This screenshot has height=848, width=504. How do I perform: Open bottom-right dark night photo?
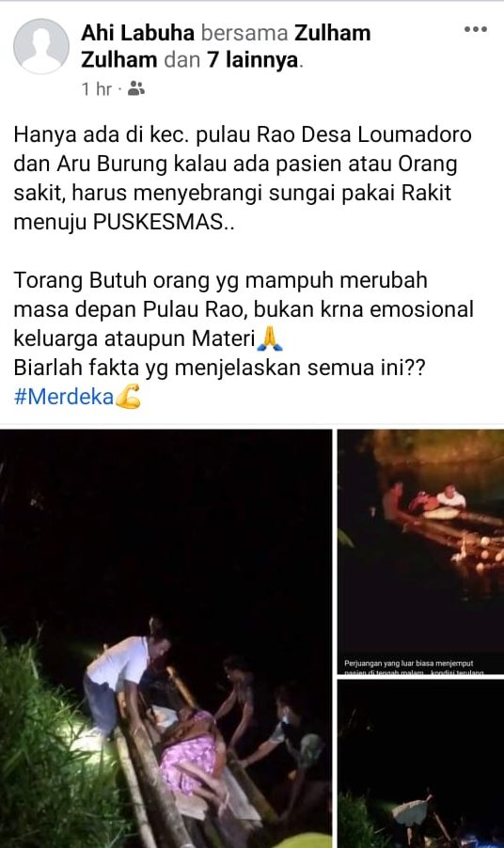coord(420,763)
